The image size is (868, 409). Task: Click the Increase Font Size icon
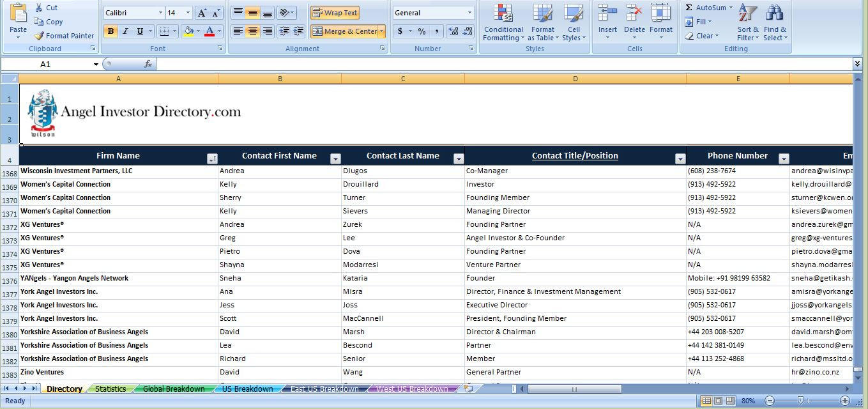point(202,13)
